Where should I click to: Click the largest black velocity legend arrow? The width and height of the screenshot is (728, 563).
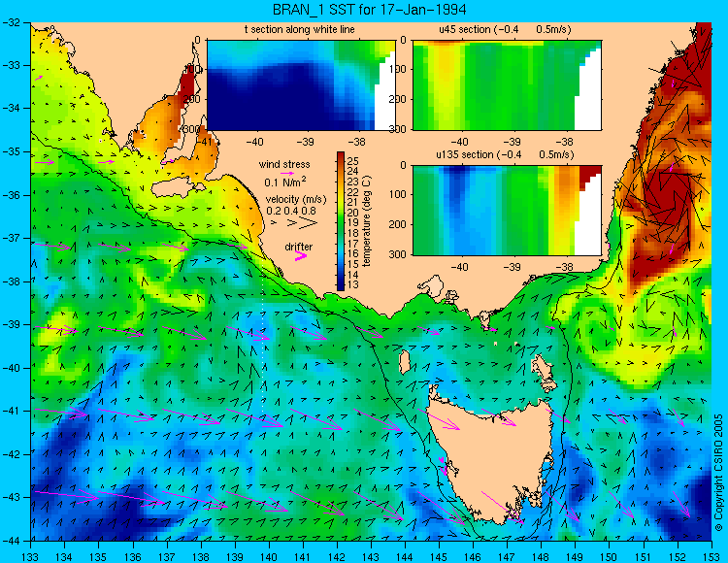click(x=309, y=223)
